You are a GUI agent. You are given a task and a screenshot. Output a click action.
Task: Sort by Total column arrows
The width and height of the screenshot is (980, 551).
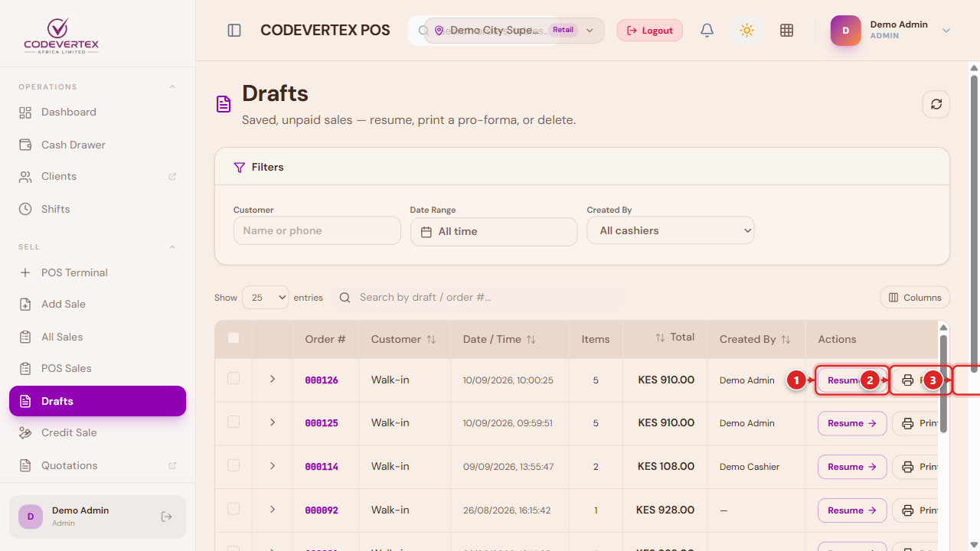tap(660, 337)
